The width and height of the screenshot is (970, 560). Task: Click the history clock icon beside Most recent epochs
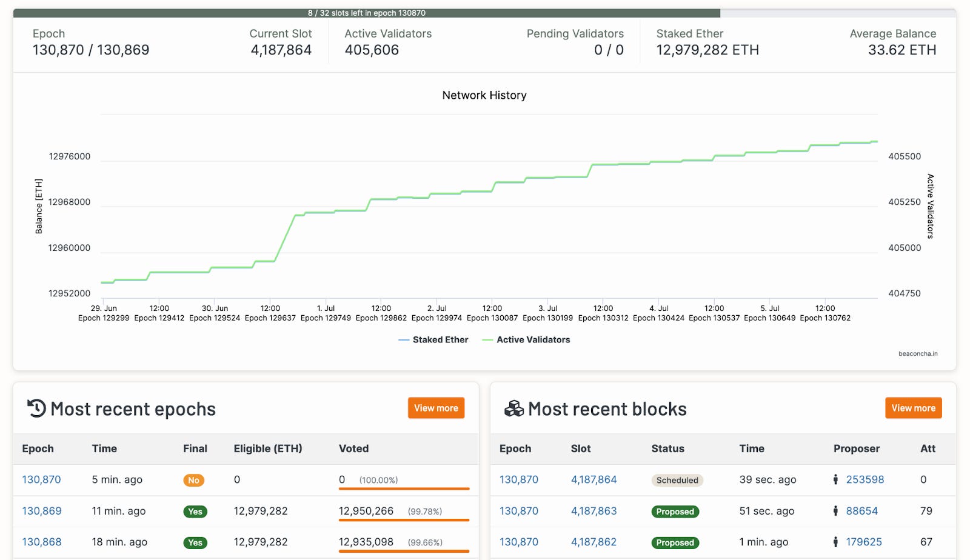pyautogui.click(x=36, y=408)
